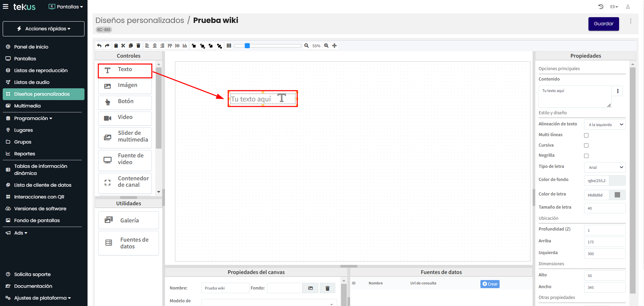Align elements center using toolbar icon
Screen dimensions: 644x306
pos(155,46)
